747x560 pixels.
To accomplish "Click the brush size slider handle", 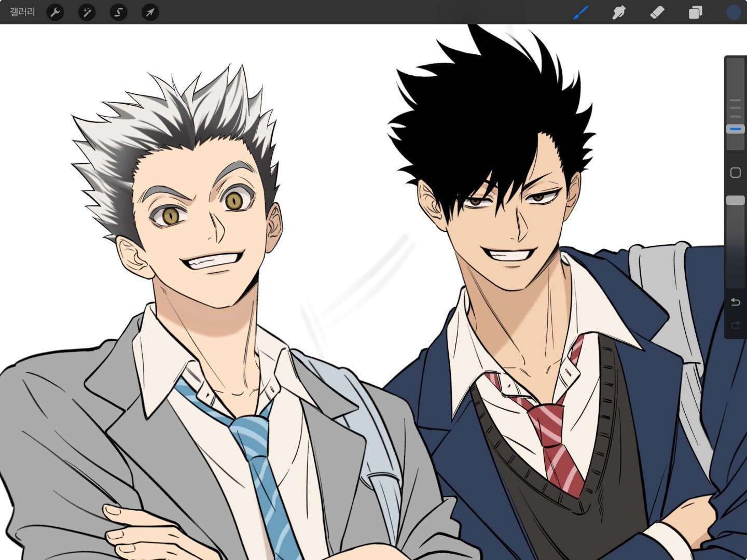I will click(x=735, y=129).
